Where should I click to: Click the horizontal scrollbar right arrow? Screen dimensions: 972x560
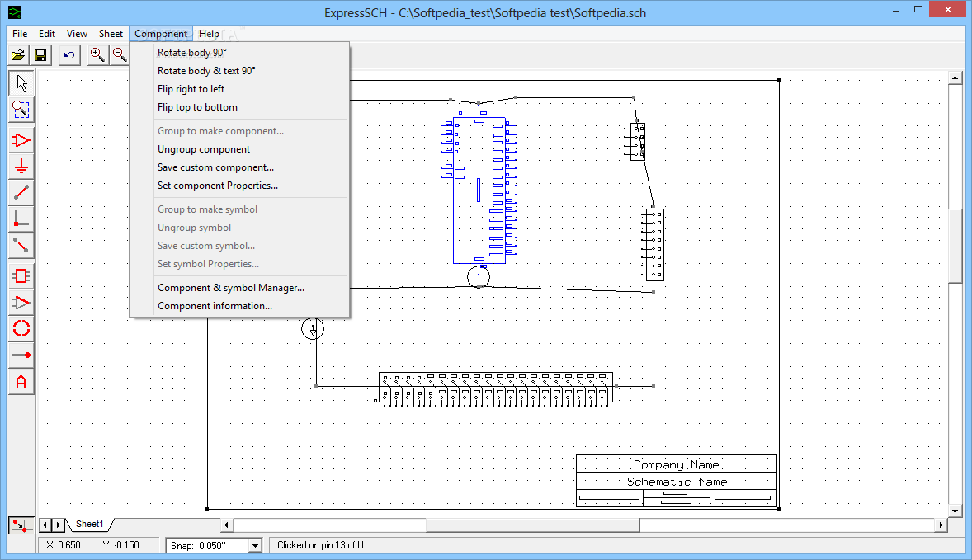coord(941,525)
